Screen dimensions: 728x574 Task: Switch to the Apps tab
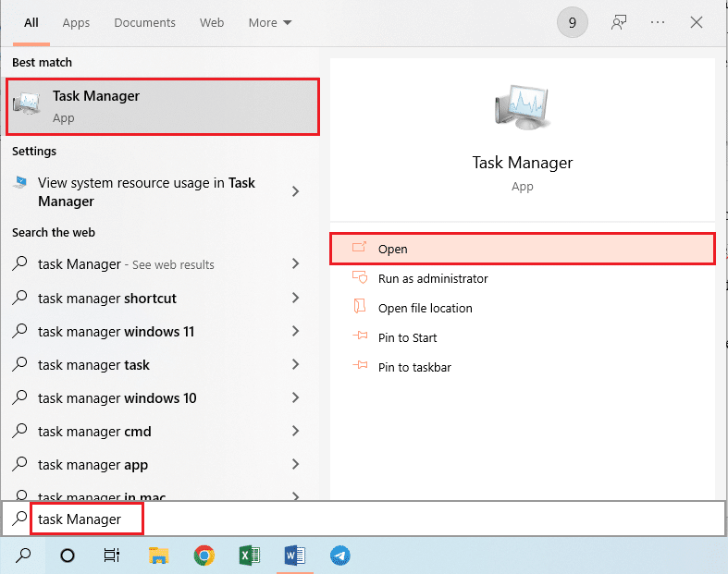[x=76, y=23]
